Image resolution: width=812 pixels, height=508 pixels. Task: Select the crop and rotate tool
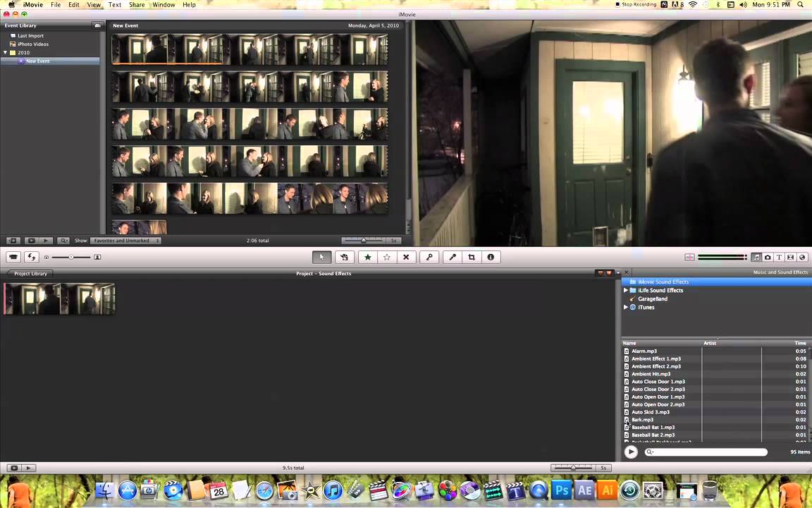coord(472,257)
